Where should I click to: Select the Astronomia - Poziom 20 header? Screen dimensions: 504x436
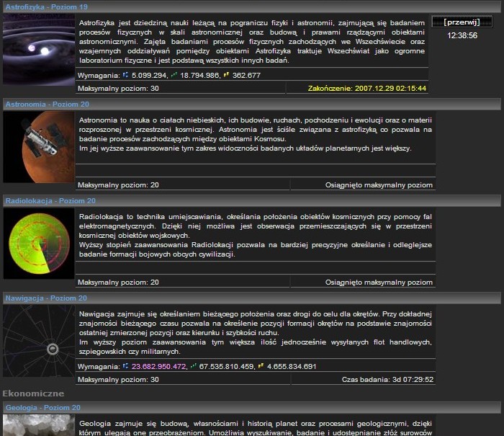(46, 104)
